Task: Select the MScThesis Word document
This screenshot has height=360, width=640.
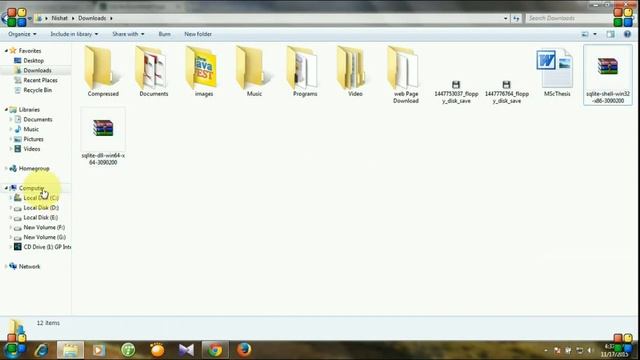Action: coord(557,72)
